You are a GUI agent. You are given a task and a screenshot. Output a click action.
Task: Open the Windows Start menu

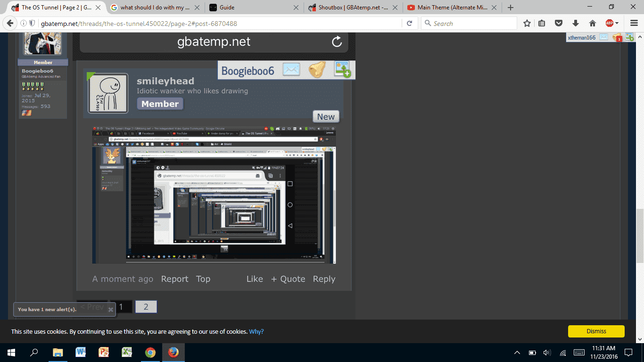click(11, 352)
